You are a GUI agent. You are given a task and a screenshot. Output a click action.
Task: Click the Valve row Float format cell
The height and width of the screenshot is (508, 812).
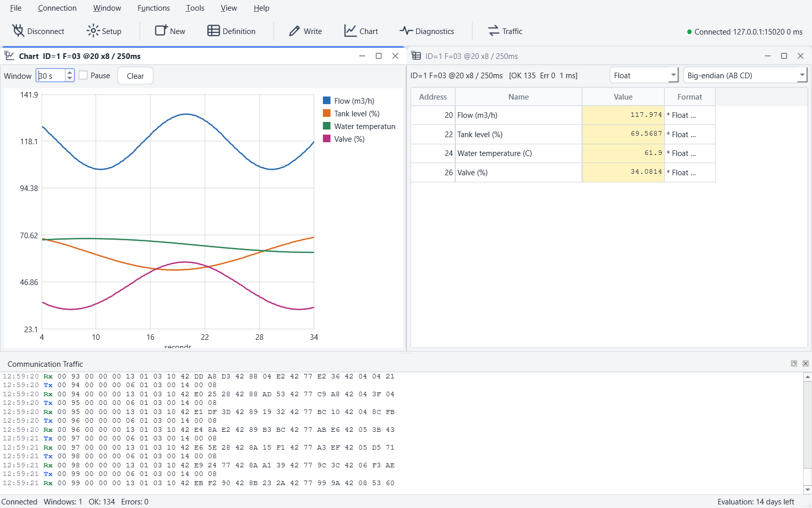pyautogui.click(x=690, y=173)
